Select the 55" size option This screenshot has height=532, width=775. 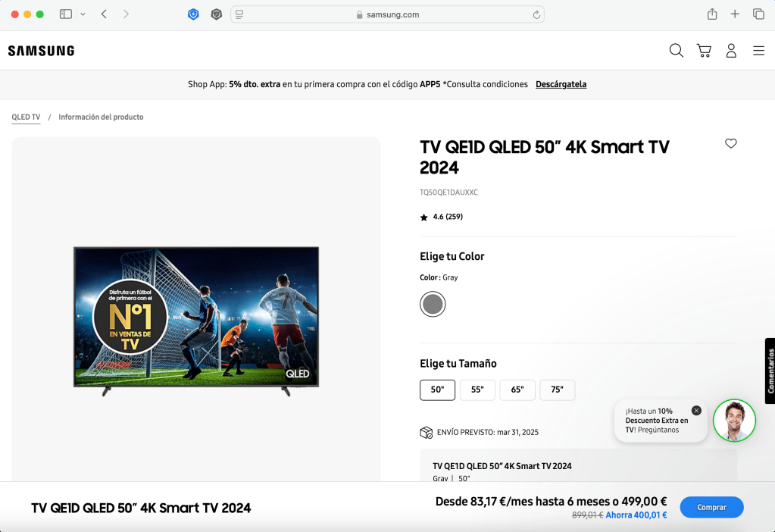click(477, 390)
